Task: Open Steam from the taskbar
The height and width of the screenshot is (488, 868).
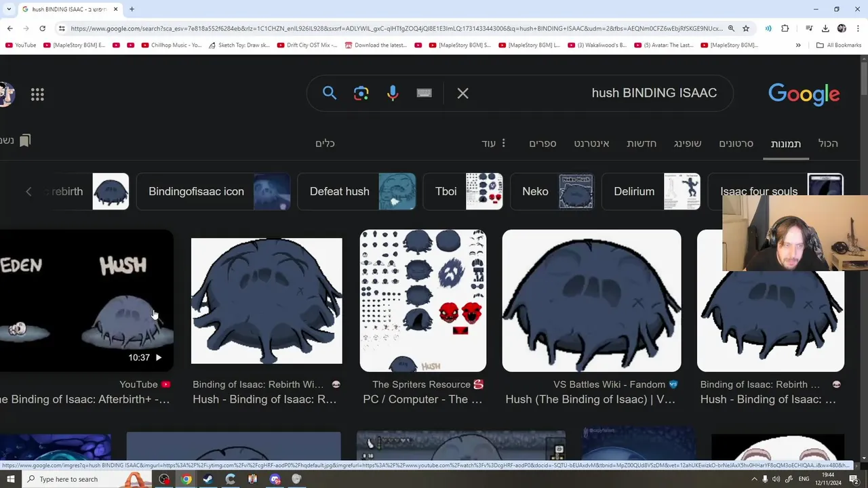Action: pyautogui.click(x=208, y=479)
